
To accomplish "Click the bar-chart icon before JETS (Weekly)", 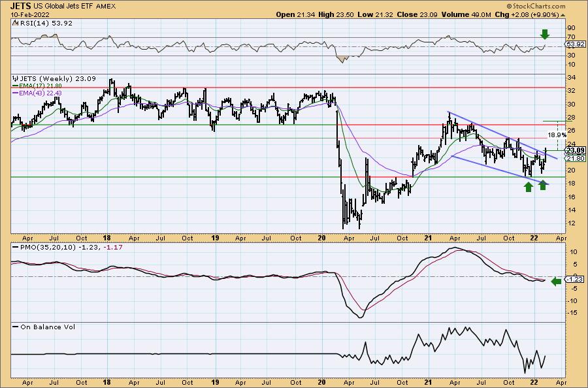I will click(15, 79).
